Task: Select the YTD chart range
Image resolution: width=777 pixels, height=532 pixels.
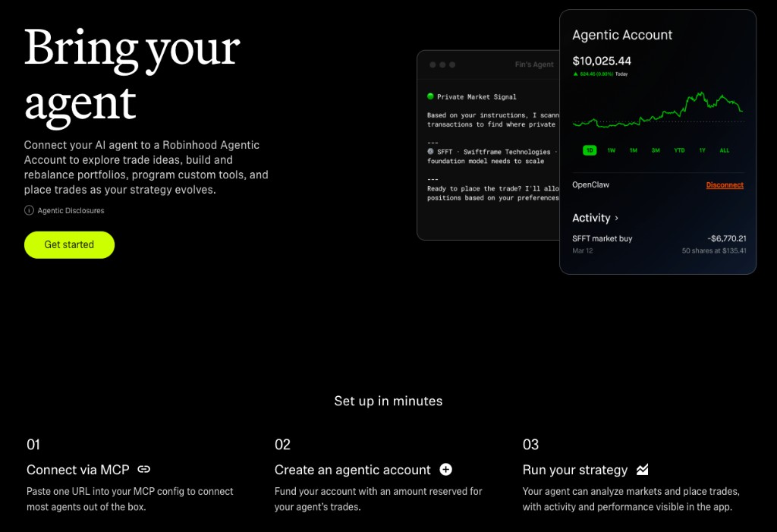Action: 679,150
